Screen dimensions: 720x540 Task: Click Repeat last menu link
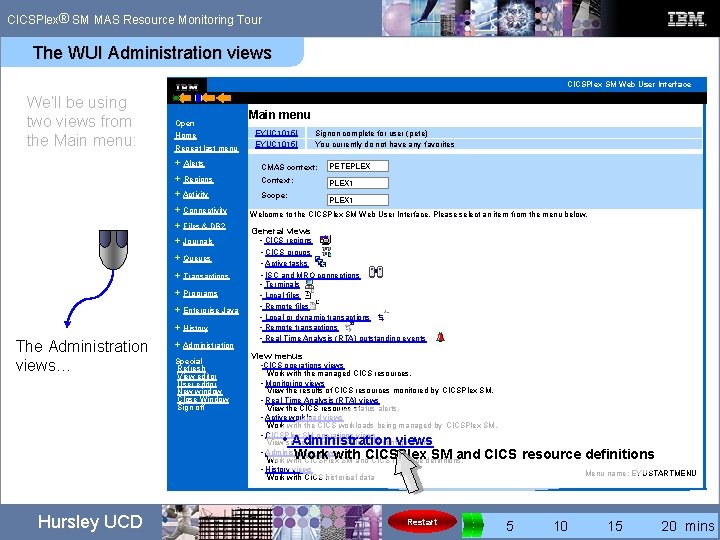[x=206, y=148]
